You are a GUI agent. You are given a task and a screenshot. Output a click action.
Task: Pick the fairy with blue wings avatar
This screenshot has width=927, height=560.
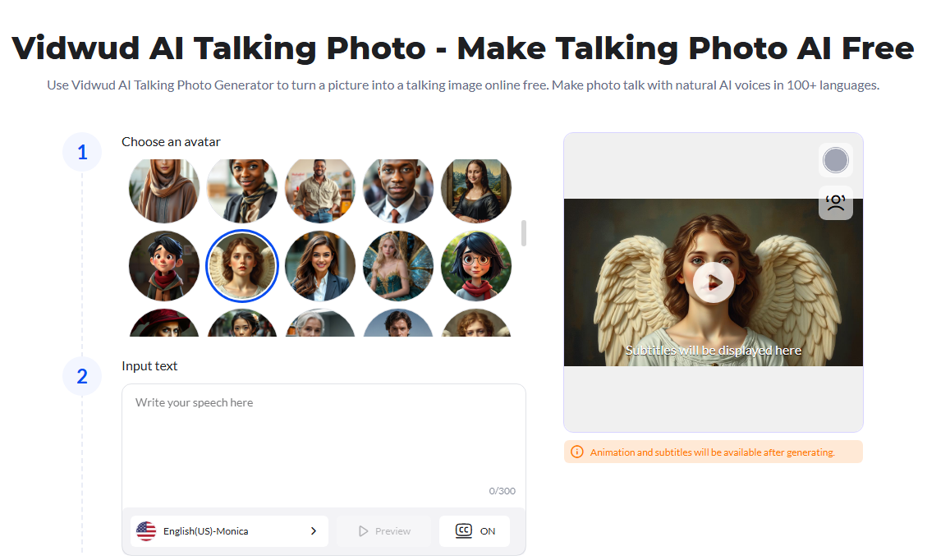pyautogui.click(x=398, y=266)
